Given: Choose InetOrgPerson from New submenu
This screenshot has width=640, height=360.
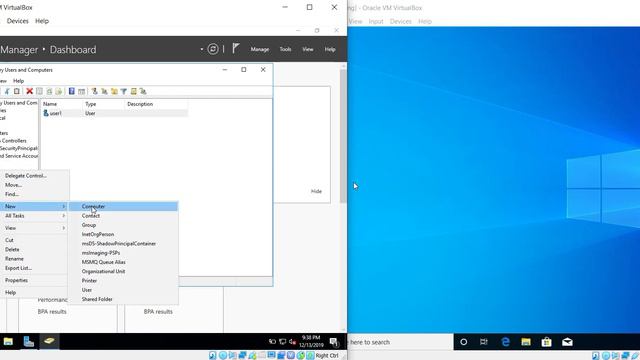Looking at the screenshot, I should click(x=123, y=234).
